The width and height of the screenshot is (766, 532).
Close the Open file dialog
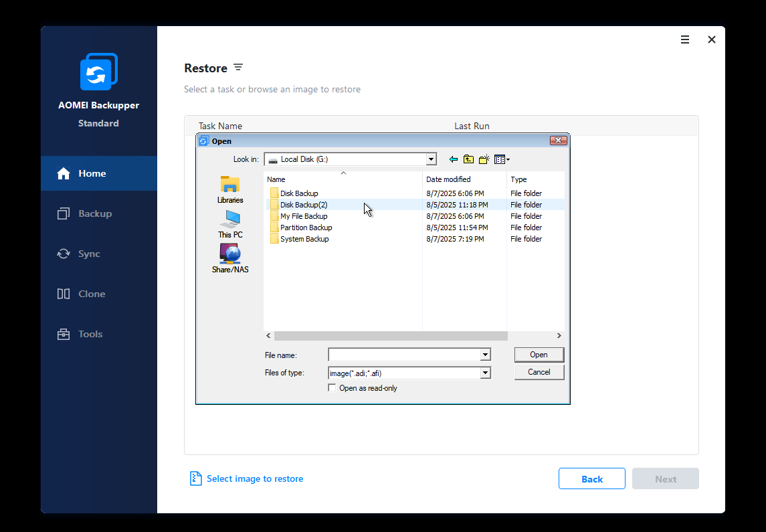(559, 141)
